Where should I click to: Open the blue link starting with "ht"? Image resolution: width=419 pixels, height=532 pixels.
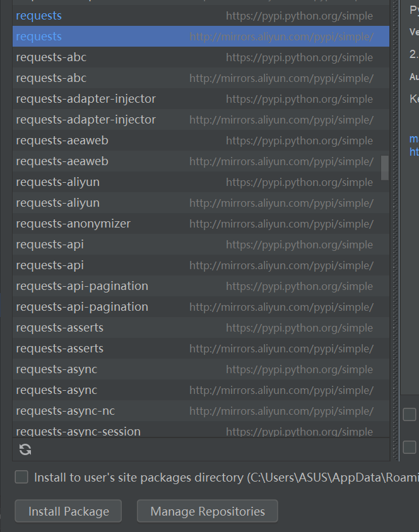[414, 152]
